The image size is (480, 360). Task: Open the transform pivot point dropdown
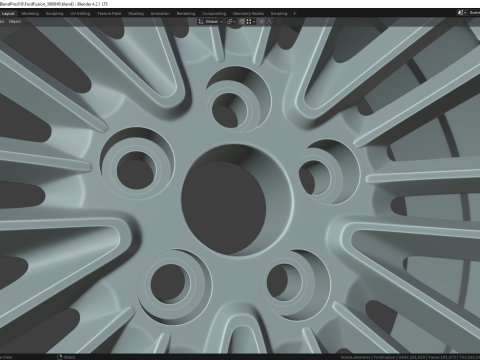231,22
